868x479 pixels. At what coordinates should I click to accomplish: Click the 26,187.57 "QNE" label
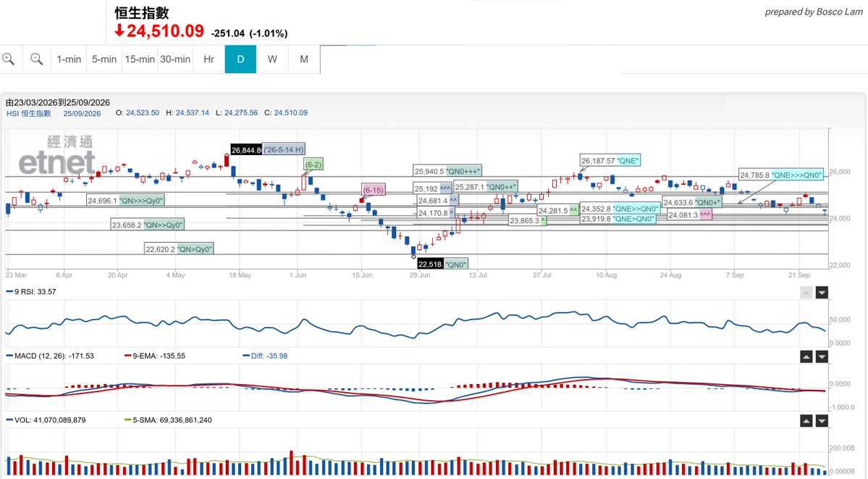pyautogui.click(x=610, y=161)
